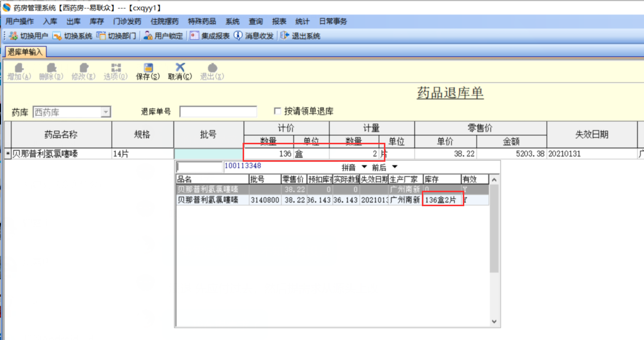
Task: Tick the 按请领单退库 checkbox
Action: [x=278, y=111]
